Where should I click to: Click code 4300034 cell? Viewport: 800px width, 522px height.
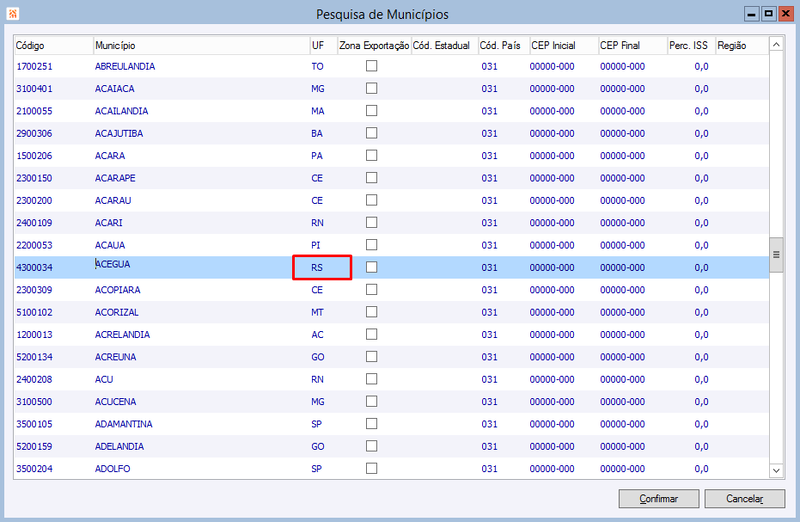[34, 267]
